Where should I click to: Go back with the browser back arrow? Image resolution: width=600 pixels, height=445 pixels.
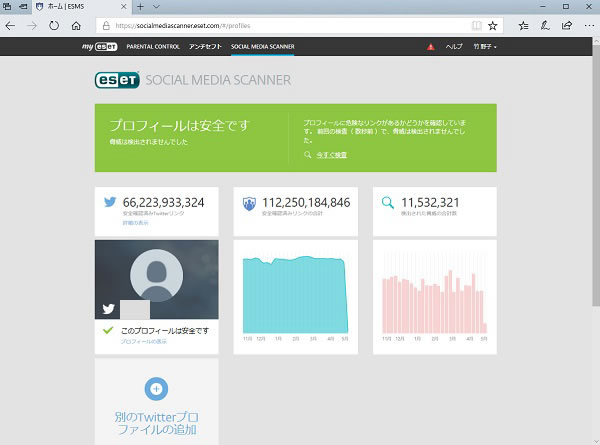point(10,26)
